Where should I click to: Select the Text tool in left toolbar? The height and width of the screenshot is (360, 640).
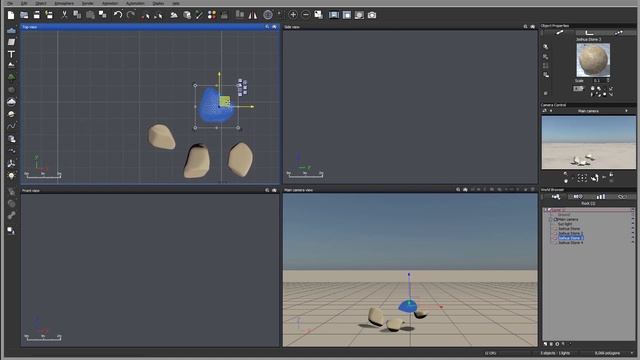(11, 54)
